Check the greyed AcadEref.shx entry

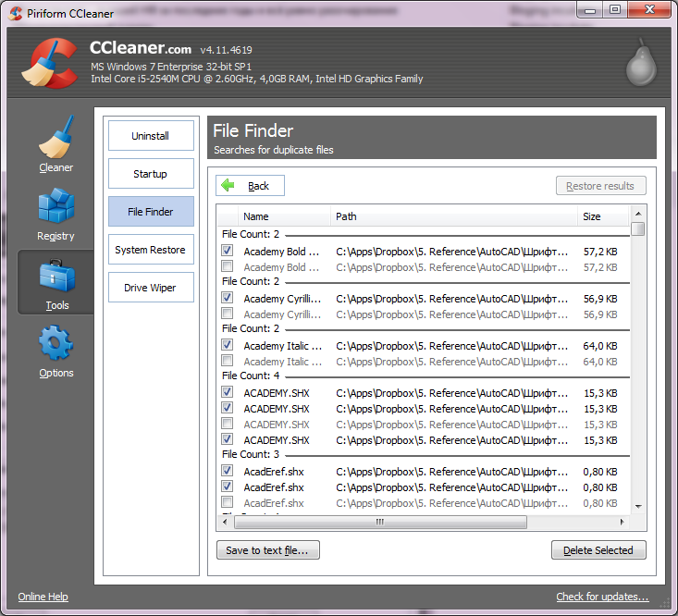pos(227,501)
